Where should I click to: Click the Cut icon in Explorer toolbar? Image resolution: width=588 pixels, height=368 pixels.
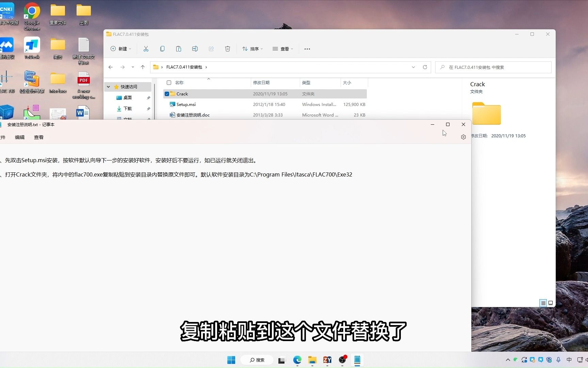[146, 49]
